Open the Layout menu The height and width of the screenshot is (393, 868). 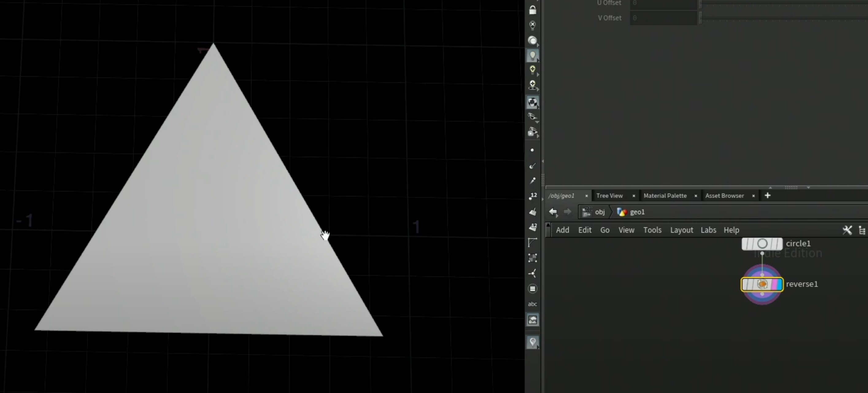coord(681,230)
